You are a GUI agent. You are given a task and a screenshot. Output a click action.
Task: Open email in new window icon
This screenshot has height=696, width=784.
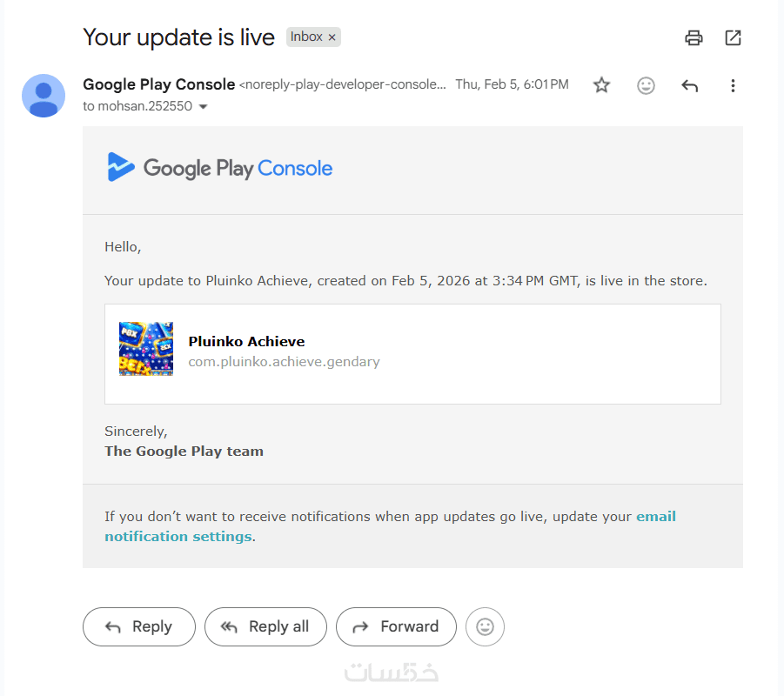point(733,37)
